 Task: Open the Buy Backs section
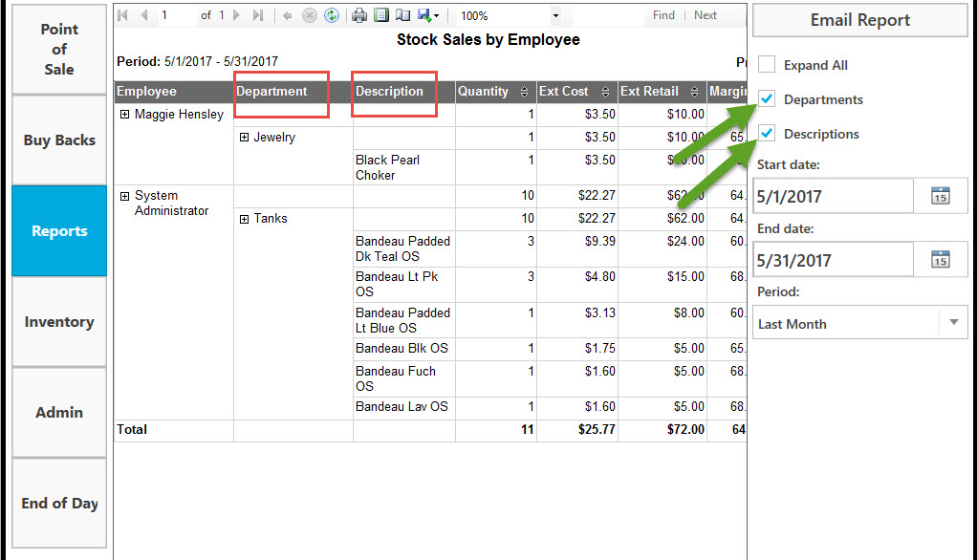(59, 140)
